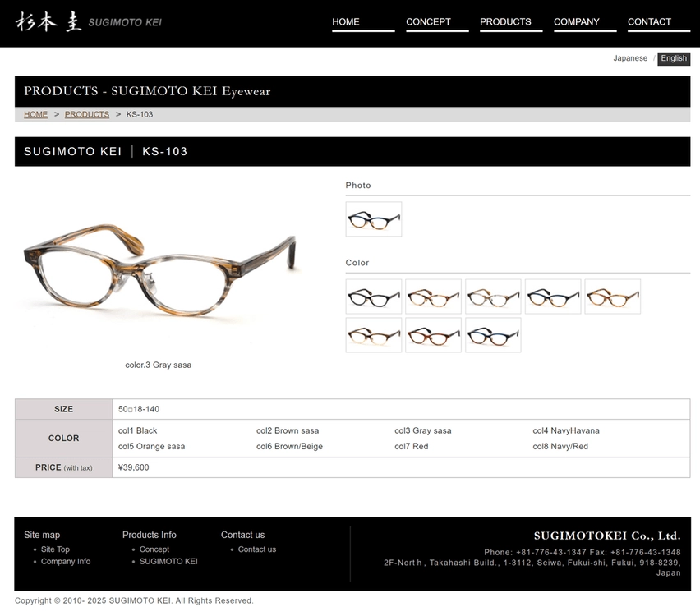Open Company Info footer link
700x616 pixels.
[66, 562]
